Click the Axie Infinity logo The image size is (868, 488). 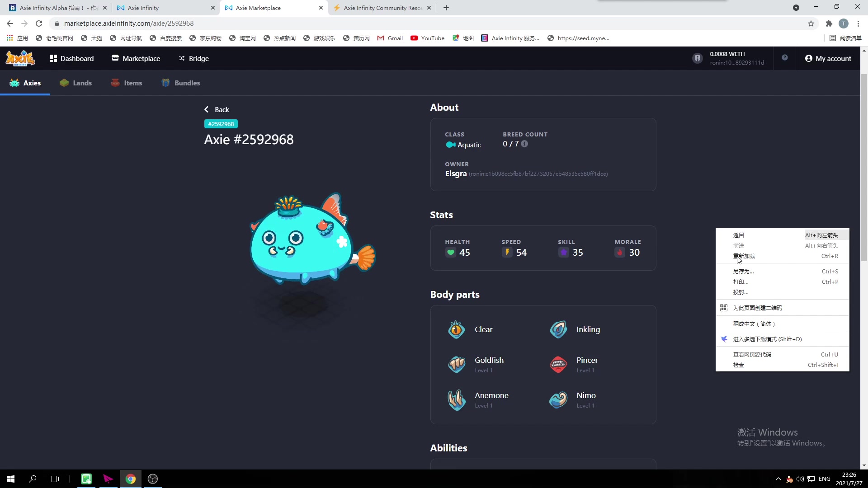point(20,58)
